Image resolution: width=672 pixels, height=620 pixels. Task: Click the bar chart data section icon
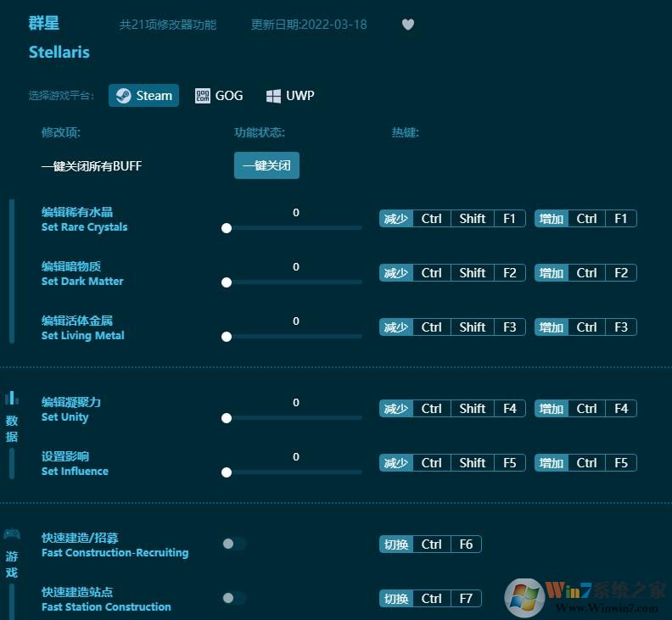pyautogui.click(x=12, y=398)
